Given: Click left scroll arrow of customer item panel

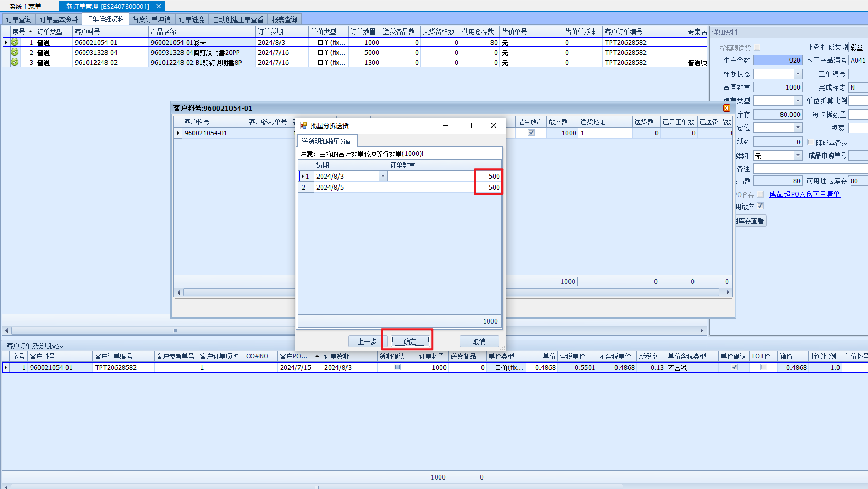Looking at the screenshot, I should pos(179,292).
